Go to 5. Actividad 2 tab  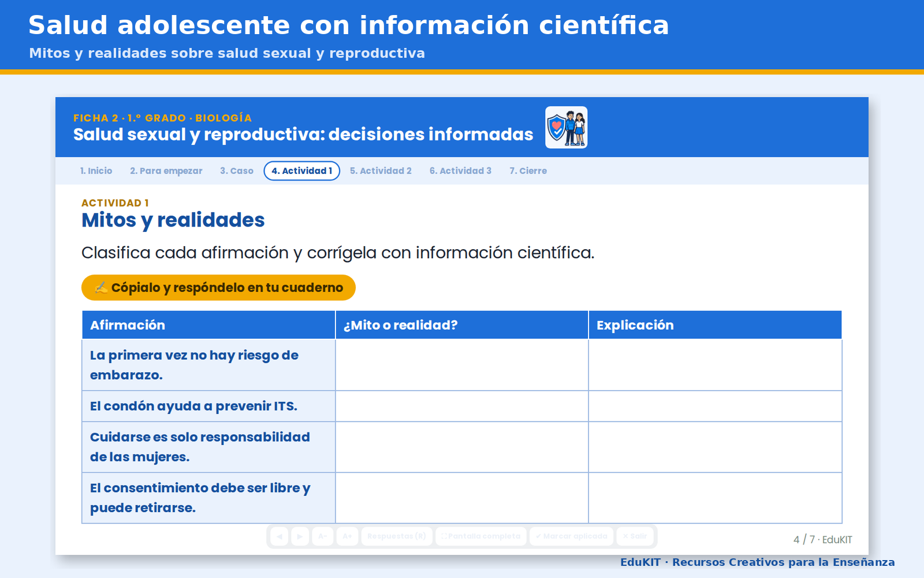click(x=381, y=171)
